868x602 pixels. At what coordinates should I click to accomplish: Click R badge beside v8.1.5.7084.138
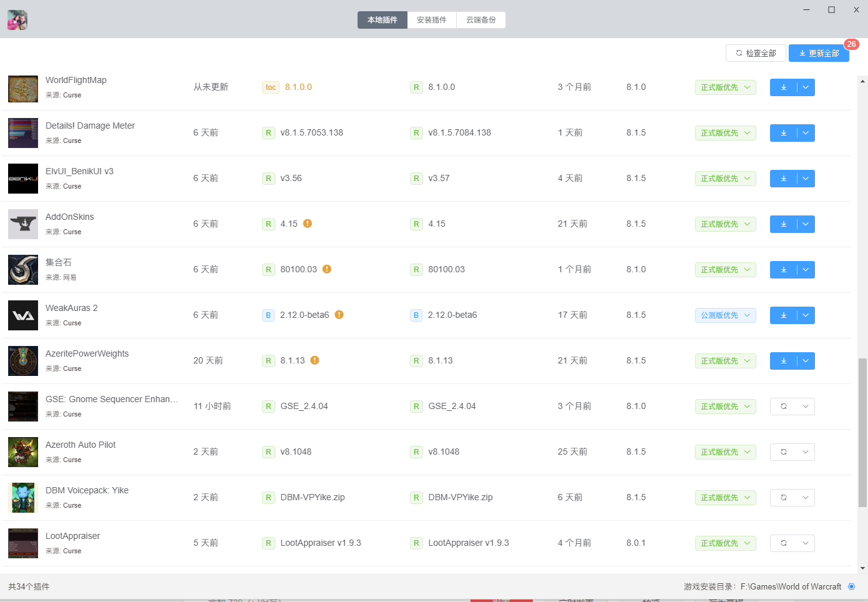tap(416, 133)
